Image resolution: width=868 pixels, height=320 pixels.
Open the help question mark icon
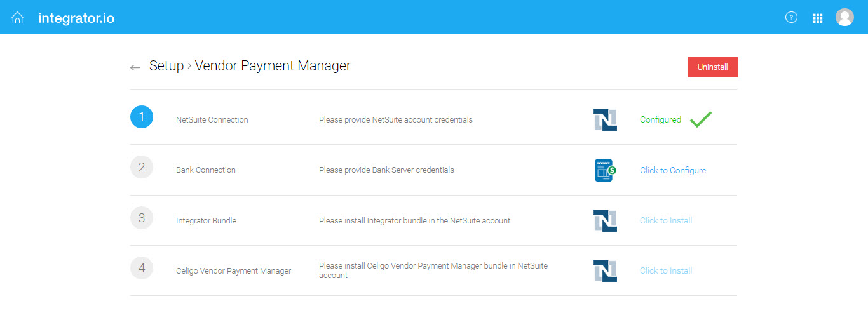point(791,18)
